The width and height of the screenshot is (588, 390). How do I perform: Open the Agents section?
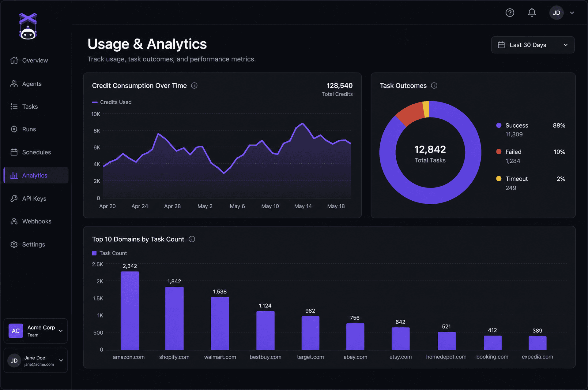(x=36, y=84)
